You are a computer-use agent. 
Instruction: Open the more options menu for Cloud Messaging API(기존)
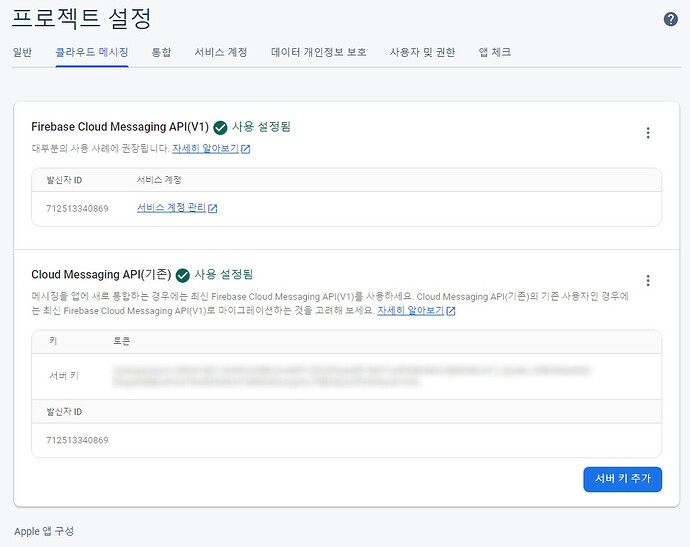point(648,281)
